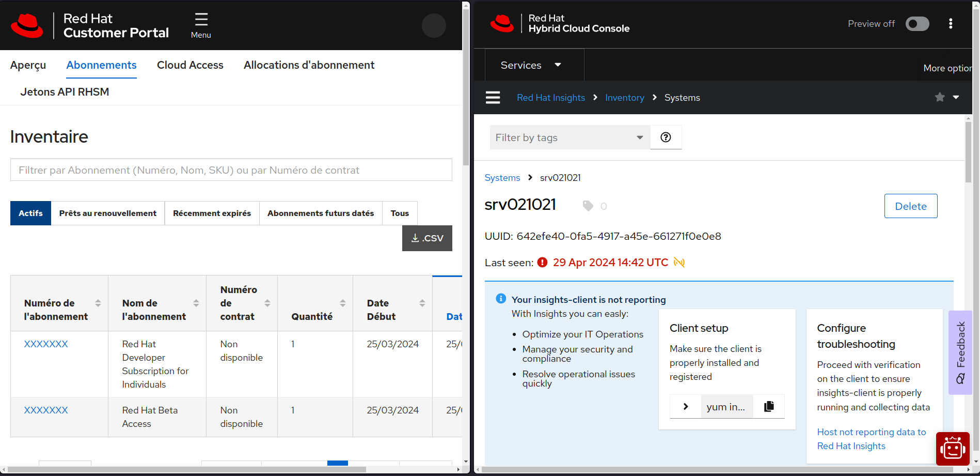The height and width of the screenshot is (476, 980).
Task: Click the blue info icon in the insights alert
Action: [501, 299]
